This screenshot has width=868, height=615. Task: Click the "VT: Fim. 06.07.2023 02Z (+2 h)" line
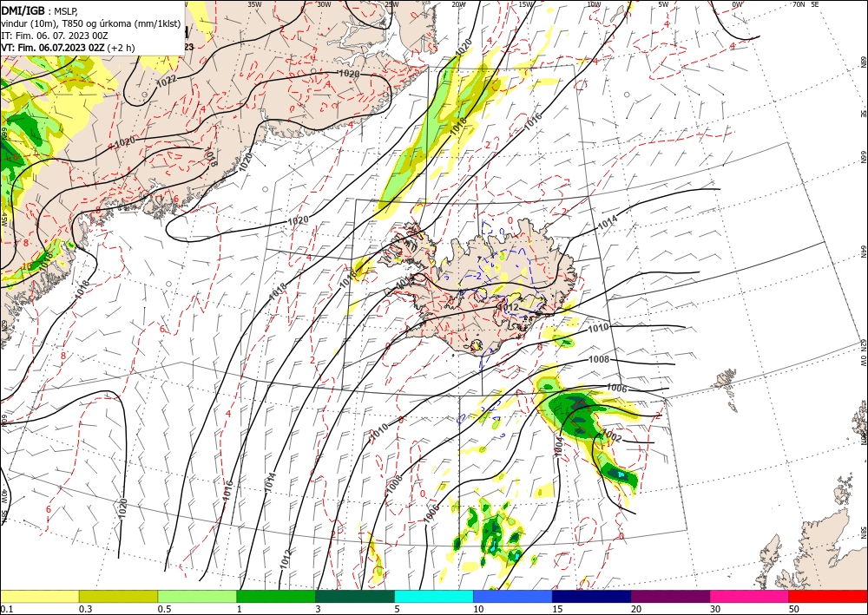pos(68,48)
